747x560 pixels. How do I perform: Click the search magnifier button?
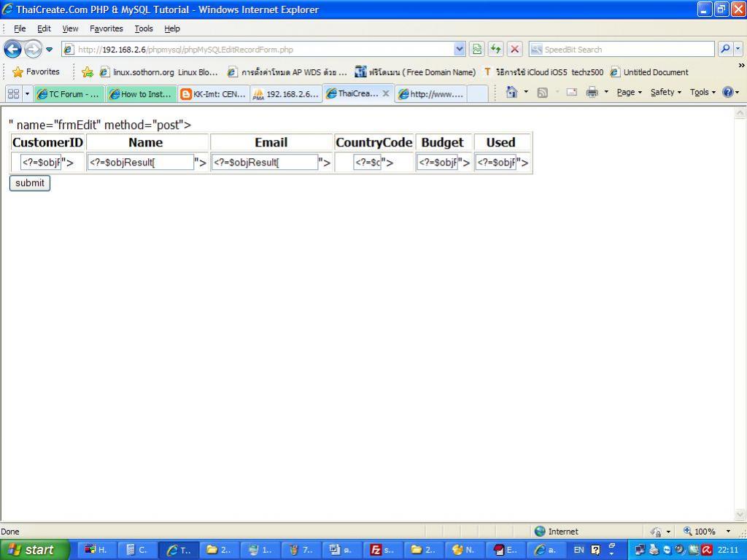[724, 49]
